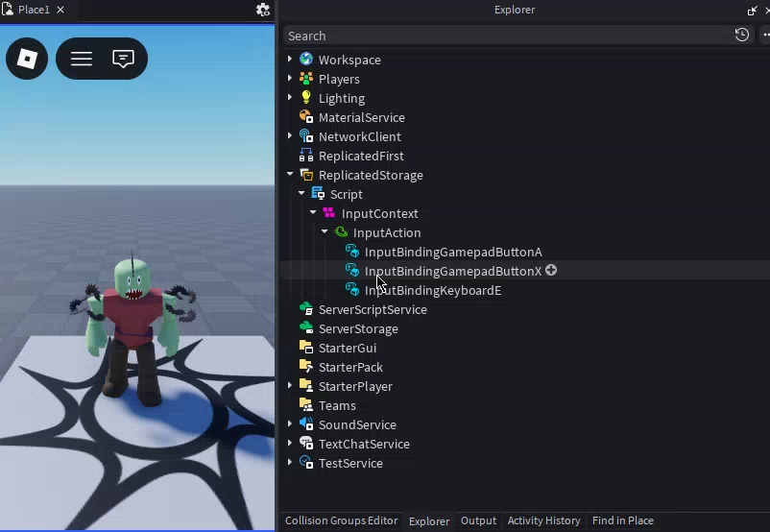This screenshot has width=770, height=532.
Task: Click the InputAction green icon
Action: [x=341, y=231]
